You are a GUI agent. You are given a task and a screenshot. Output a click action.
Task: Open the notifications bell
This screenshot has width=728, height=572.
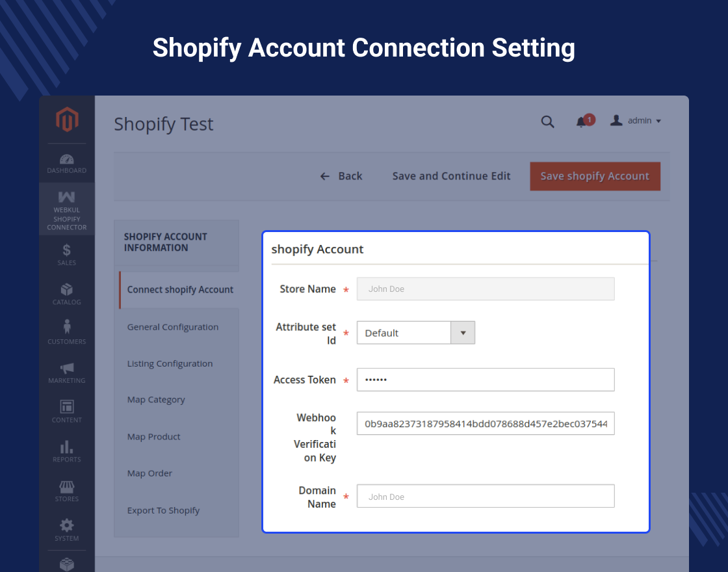coord(584,121)
